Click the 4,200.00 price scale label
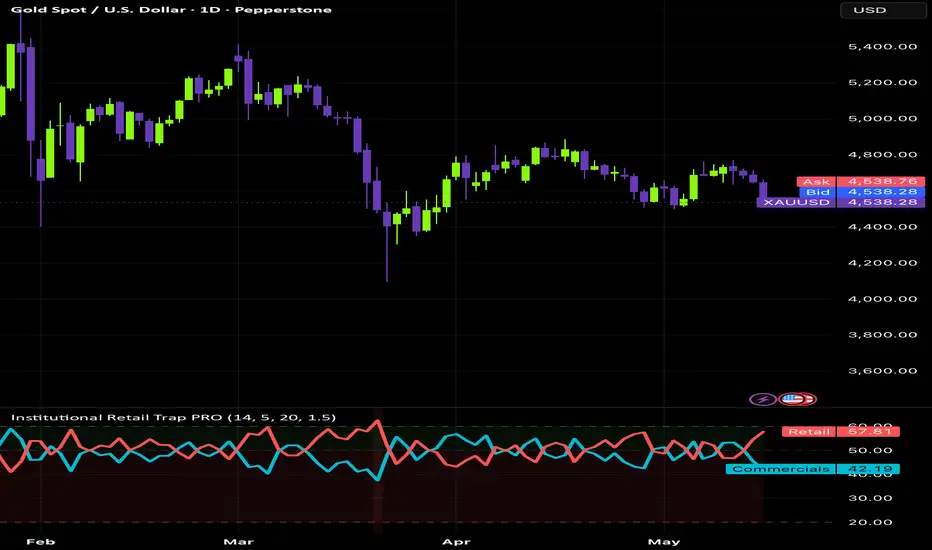The image size is (932, 550). pos(883,263)
